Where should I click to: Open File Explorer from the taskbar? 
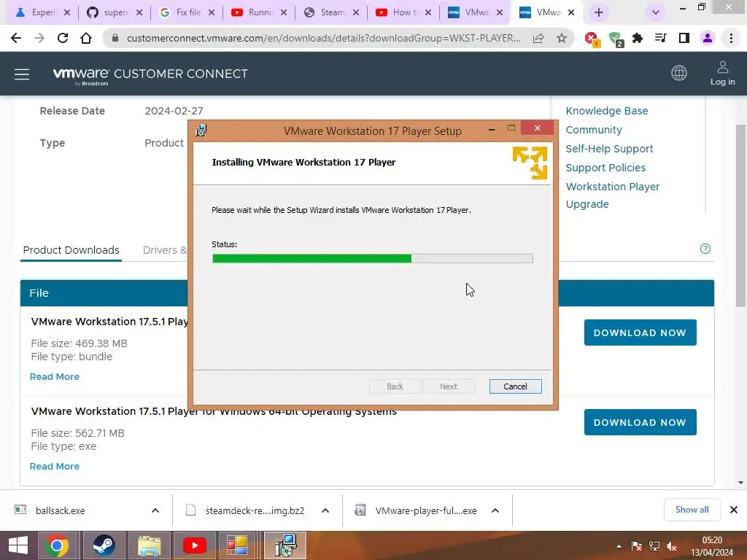[x=149, y=545]
